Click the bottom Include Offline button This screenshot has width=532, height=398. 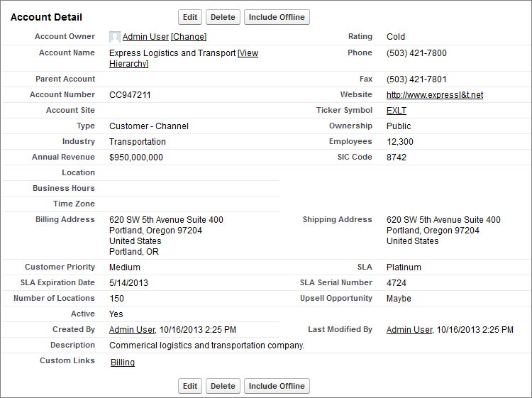(277, 386)
